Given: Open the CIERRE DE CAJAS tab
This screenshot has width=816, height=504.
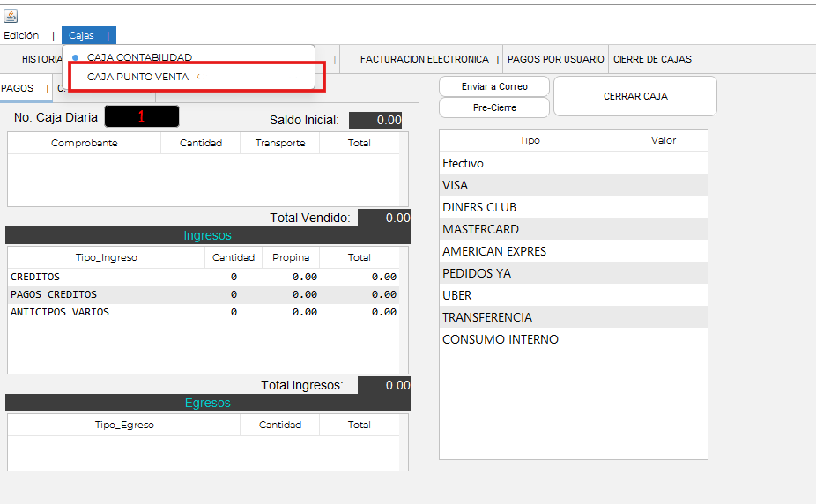Looking at the screenshot, I should [652, 59].
